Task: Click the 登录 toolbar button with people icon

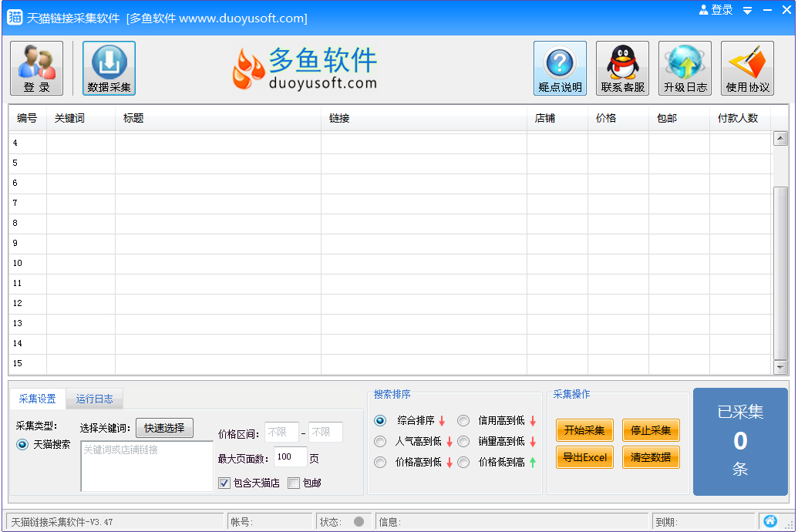Action: click(x=37, y=68)
